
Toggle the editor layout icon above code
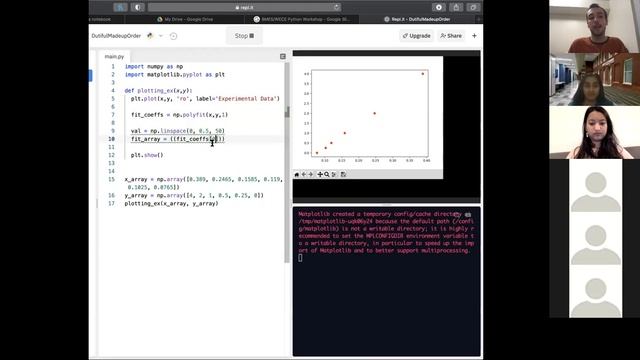pos(283,56)
